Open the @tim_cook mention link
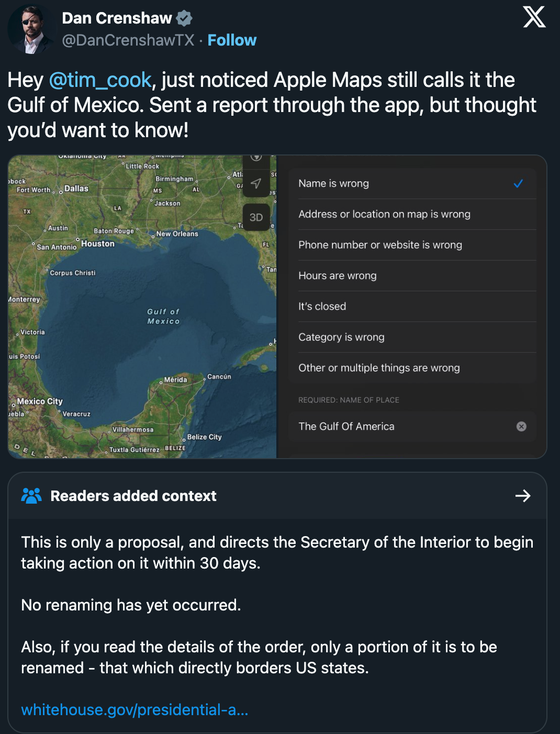This screenshot has width=560, height=734. (x=100, y=80)
